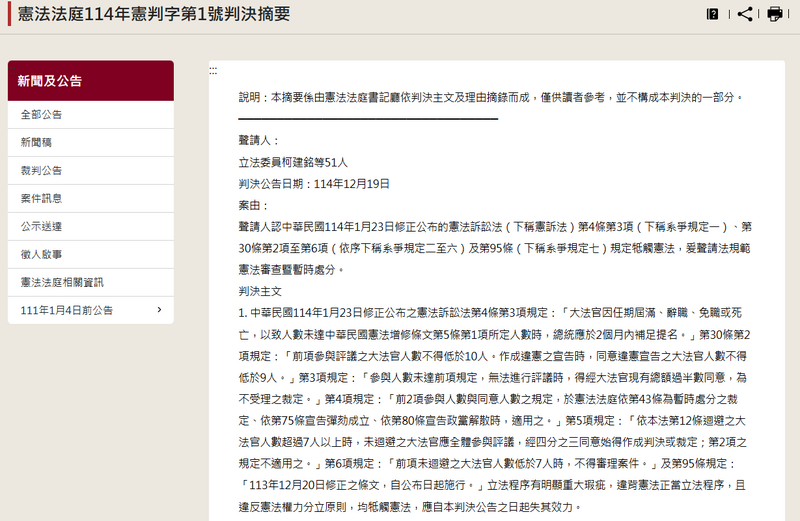
Task: Click the 判決公告日期 line
Action: point(314,184)
